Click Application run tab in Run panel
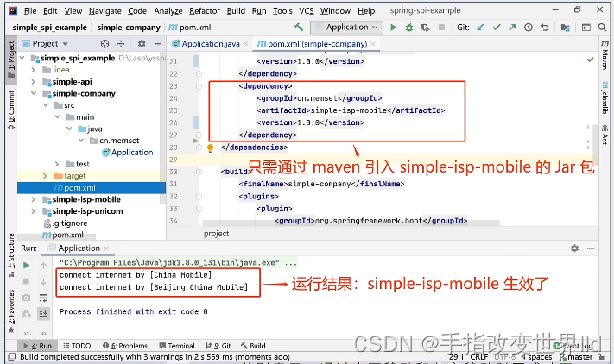614x364 pixels. pyautogui.click(x=79, y=248)
